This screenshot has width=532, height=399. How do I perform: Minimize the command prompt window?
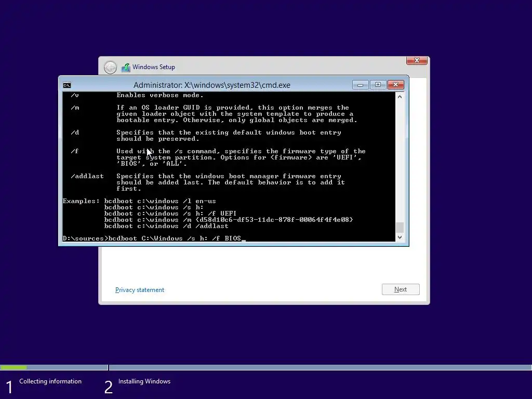pyautogui.click(x=361, y=85)
